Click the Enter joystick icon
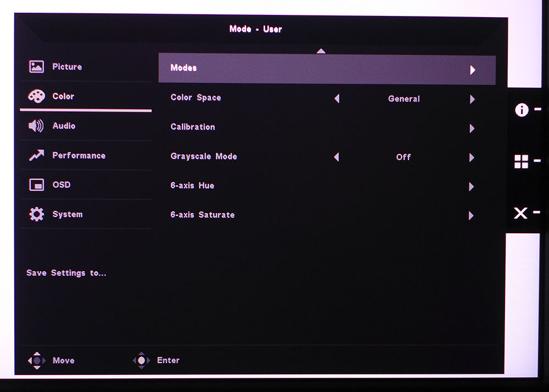The width and height of the screenshot is (549, 392). 142,360
